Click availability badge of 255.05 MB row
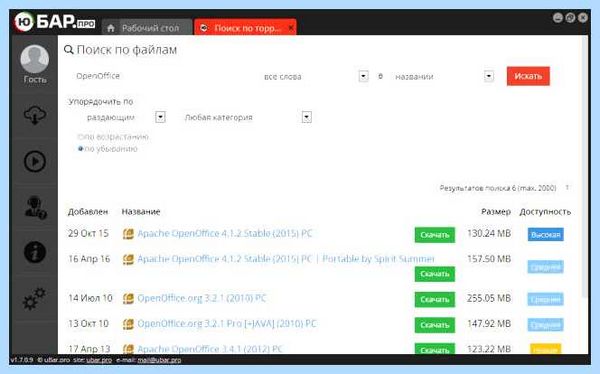Screen dimensions: 600x374 pyautogui.click(x=546, y=299)
